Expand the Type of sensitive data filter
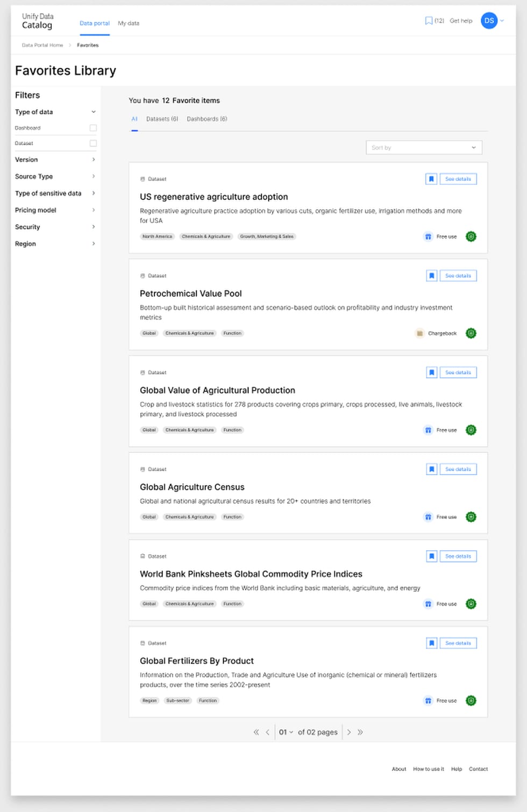This screenshot has width=527, height=812. click(94, 193)
